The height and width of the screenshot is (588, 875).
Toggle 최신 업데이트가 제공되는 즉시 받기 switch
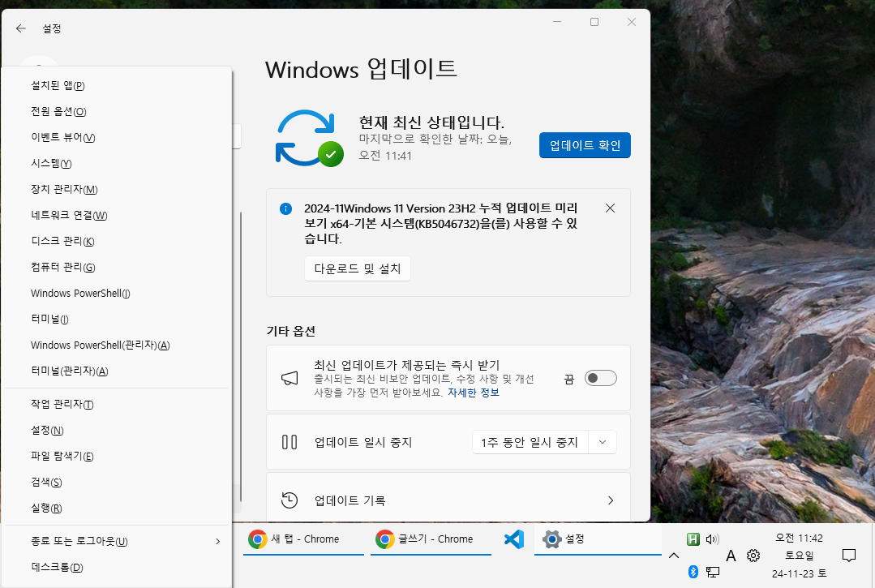click(600, 378)
